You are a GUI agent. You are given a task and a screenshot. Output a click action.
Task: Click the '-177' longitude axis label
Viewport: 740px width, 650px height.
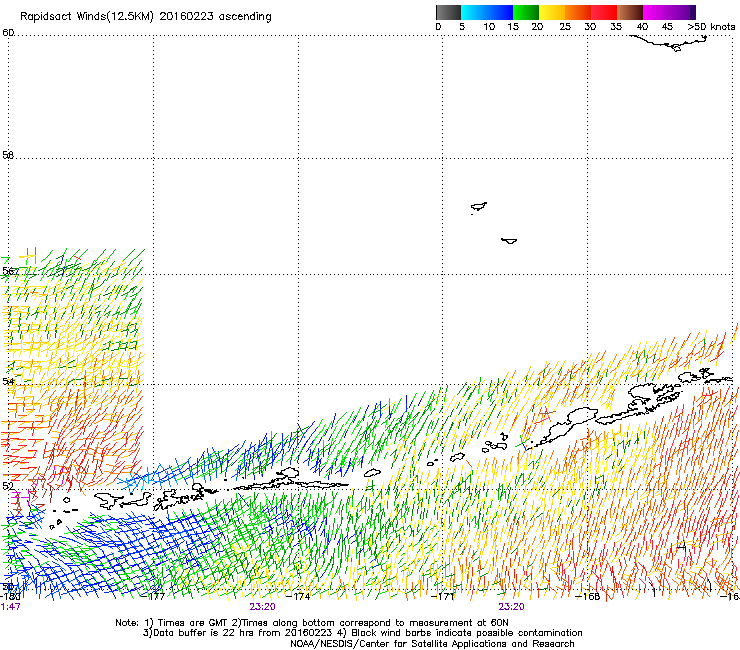click(155, 596)
